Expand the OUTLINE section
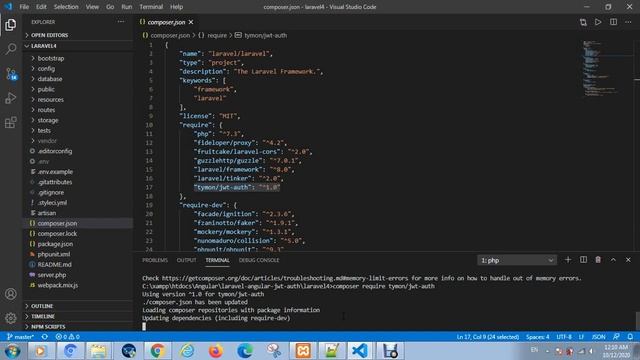The image size is (640, 360). point(78,306)
